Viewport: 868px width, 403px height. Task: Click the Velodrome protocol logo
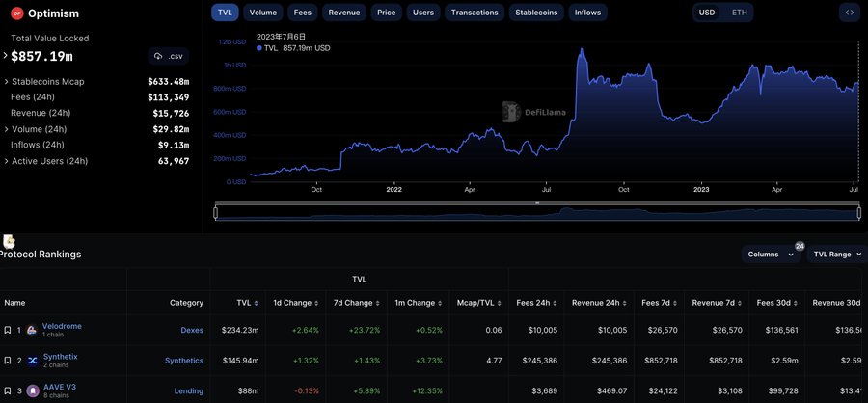[x=32, y=330]
